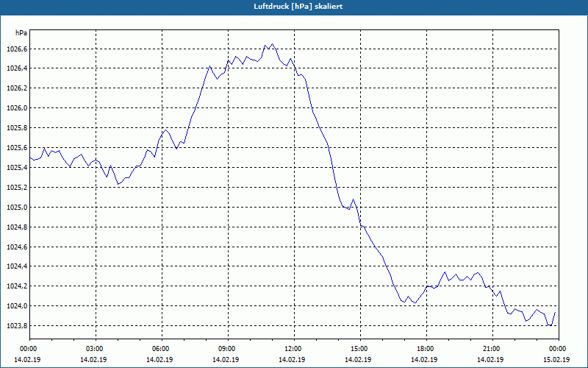The height and width of the screenshot is (368, 588).
Task: Select the 06:00 time label
Action: tap(162, 349)
